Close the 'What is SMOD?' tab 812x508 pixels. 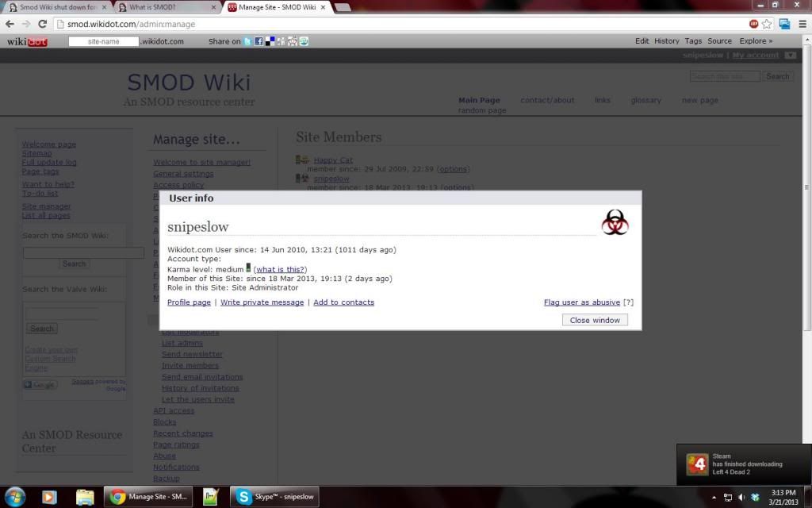(x=214, y=7)
